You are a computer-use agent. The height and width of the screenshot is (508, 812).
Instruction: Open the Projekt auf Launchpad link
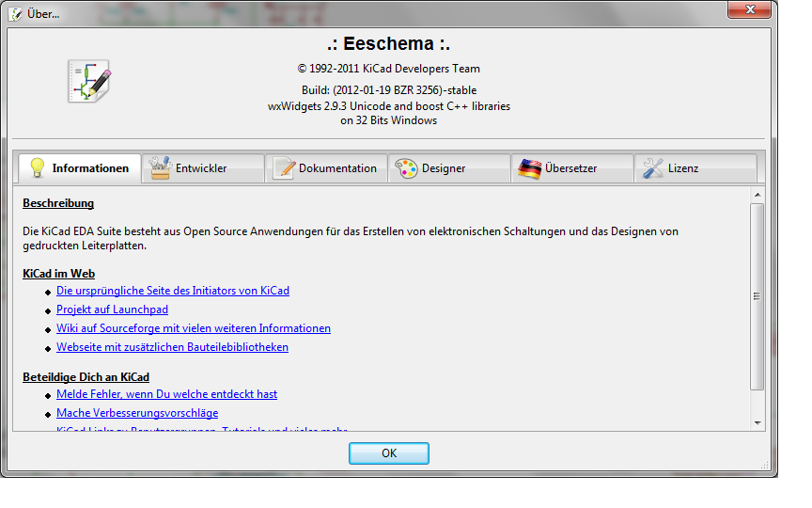pos(112,310)
